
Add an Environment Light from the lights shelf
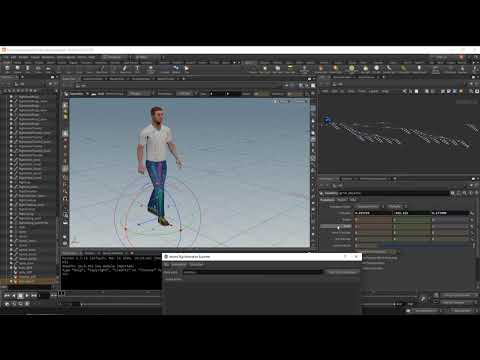point(351,69)
